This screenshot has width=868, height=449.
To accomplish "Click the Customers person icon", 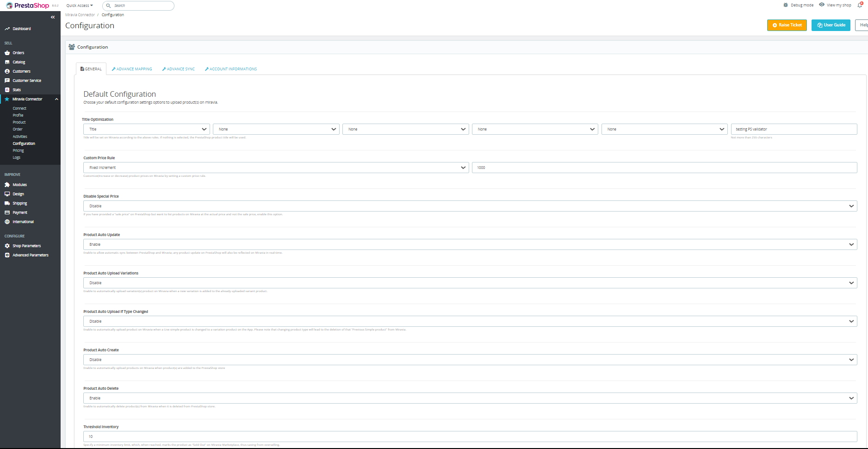I will pos(7,71).
